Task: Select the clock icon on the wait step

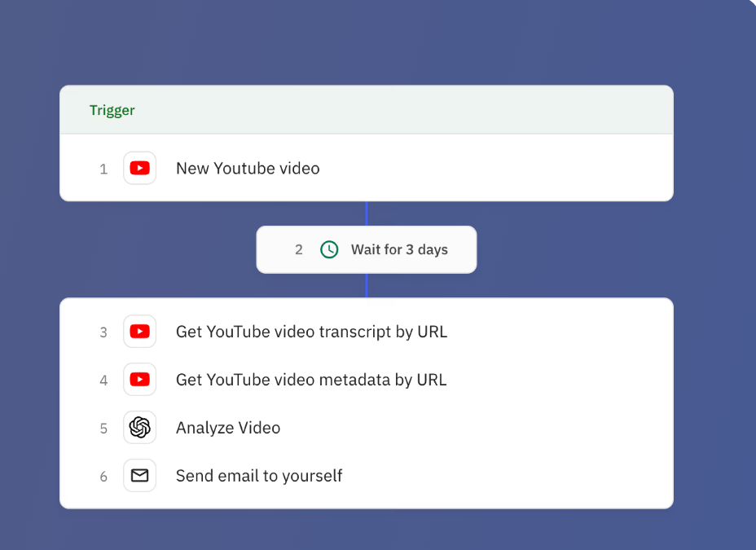Action: coord(329,249)
